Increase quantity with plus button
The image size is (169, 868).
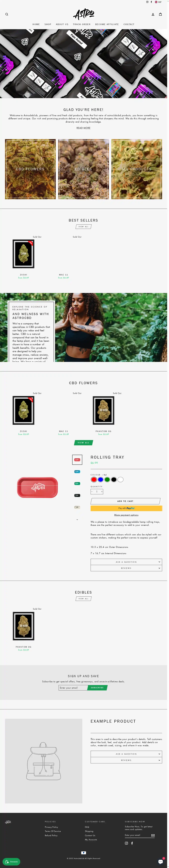click(x=102, y=492)
